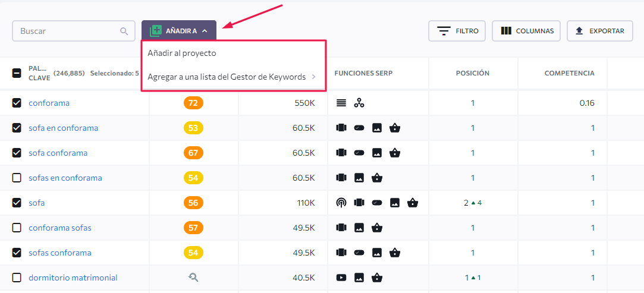Click the Seleccionado: 5 label
Image resolution: width=644 pixels, height=293 pixels.
coord(114,74)
